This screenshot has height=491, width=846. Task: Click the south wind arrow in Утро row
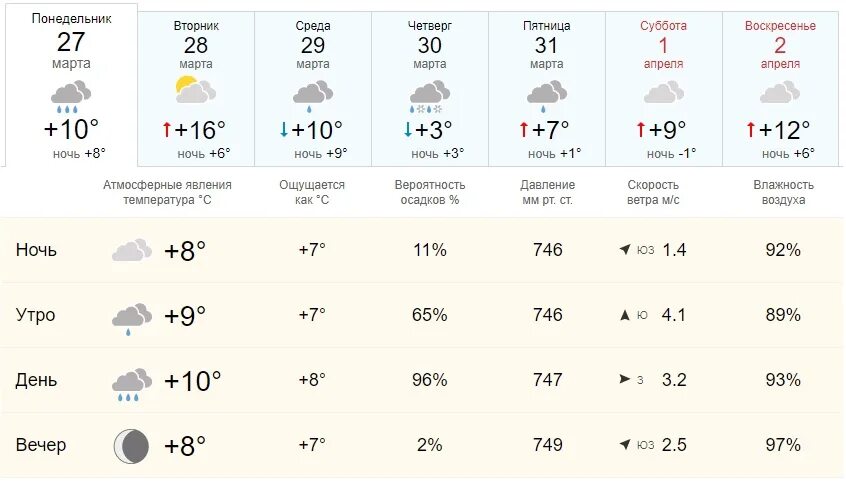tap(625, 315)
